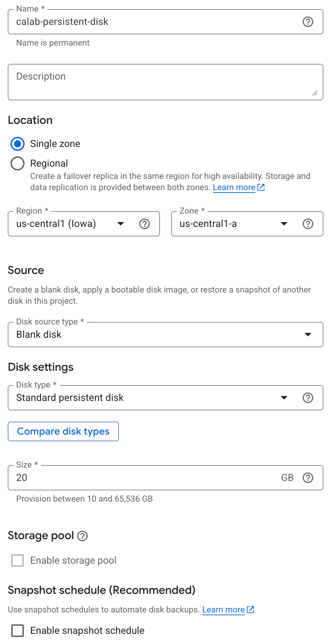Open help icon next to Region dropdown
The height and width of the screenshot is (644, 329).
(145, 224)
